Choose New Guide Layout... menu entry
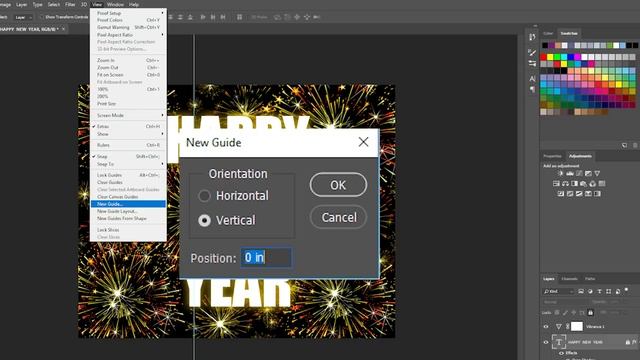This screenshot has width=640, height=360. pos(128,211)
